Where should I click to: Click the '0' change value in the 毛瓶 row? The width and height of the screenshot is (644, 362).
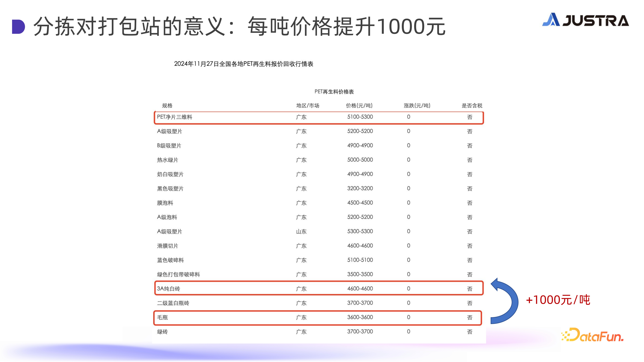point(409,317)
